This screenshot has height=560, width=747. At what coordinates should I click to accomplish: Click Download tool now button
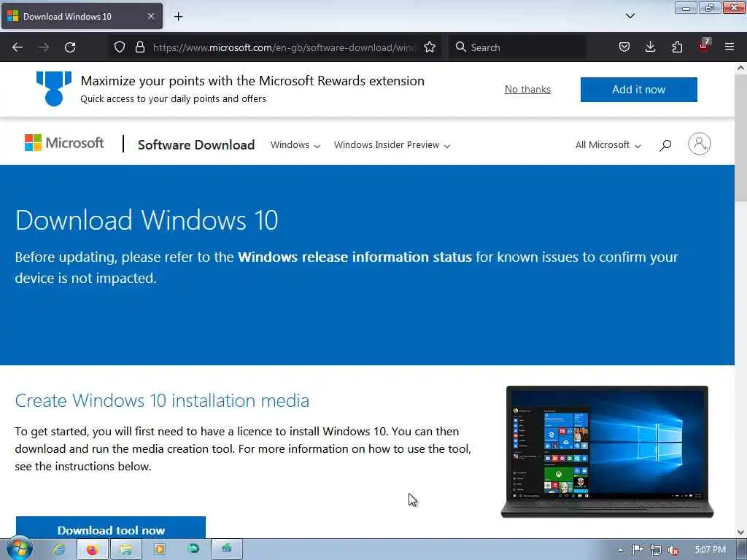point(111,528)
